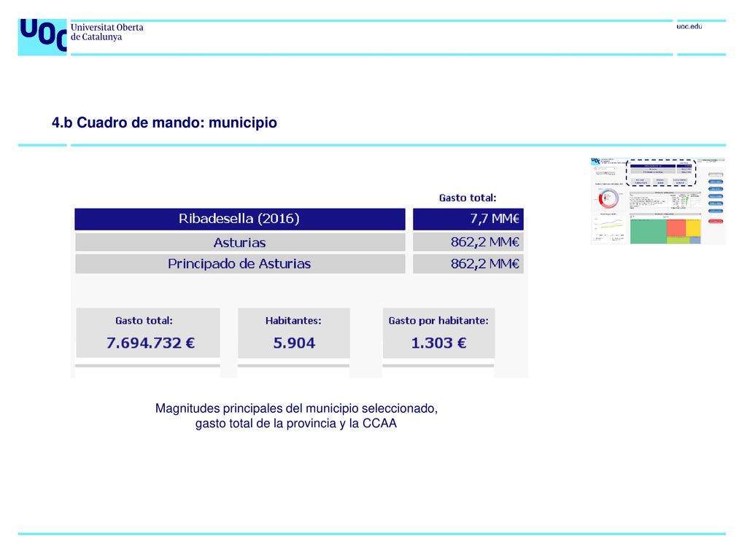Click the slide title "4.b Cuadro de mando: municipio"
This screenshot has width=747, height=560.
164,122
